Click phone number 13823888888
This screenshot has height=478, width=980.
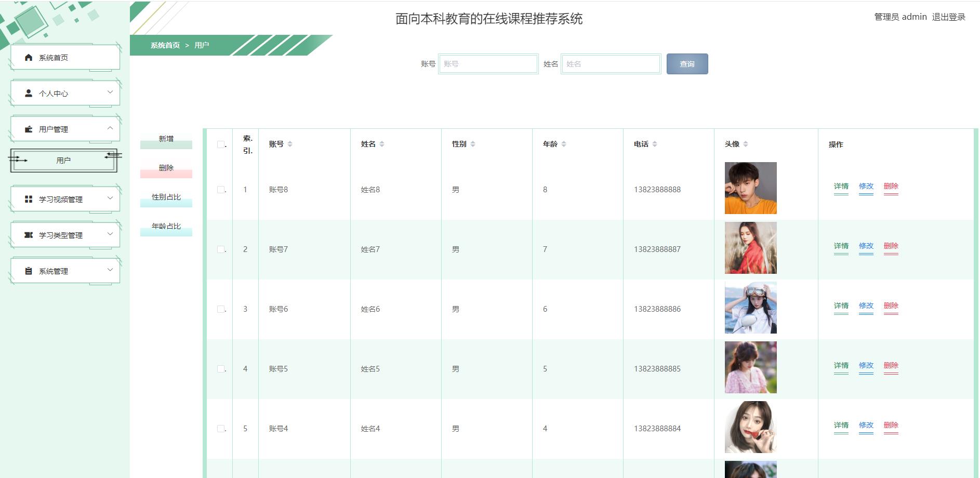(657, 190)
